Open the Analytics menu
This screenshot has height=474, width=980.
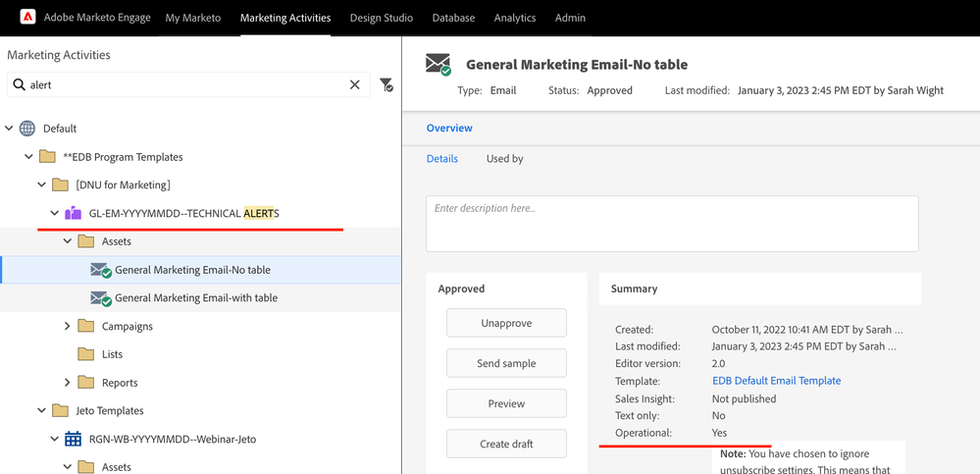tap(515, 18)
